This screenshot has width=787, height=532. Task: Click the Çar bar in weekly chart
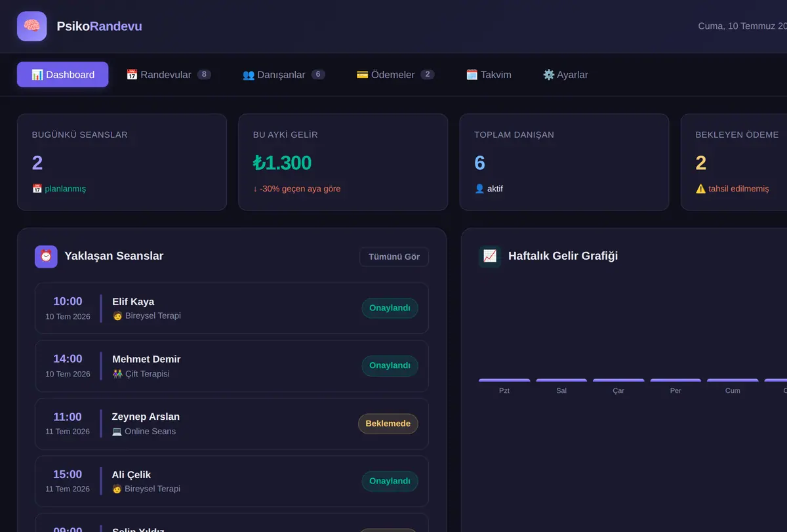coord(618,380)
